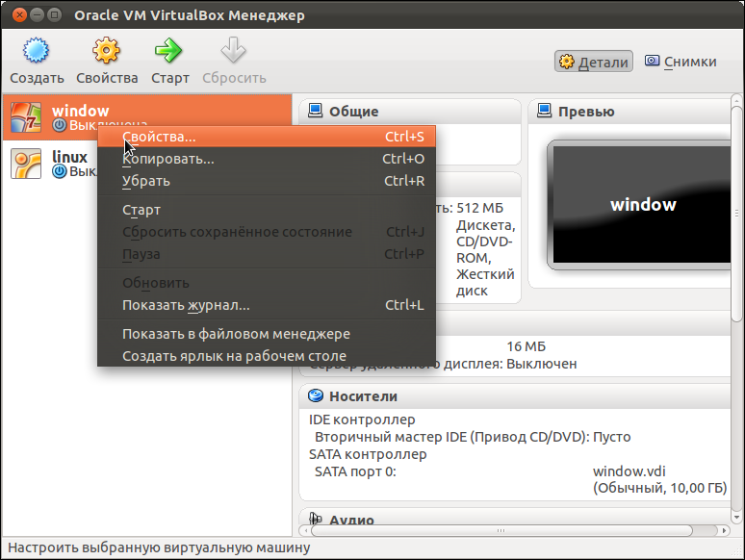
Task: Click the details pane vertical scrollbar
Action: pyautogui.click(x=736, y=214)
